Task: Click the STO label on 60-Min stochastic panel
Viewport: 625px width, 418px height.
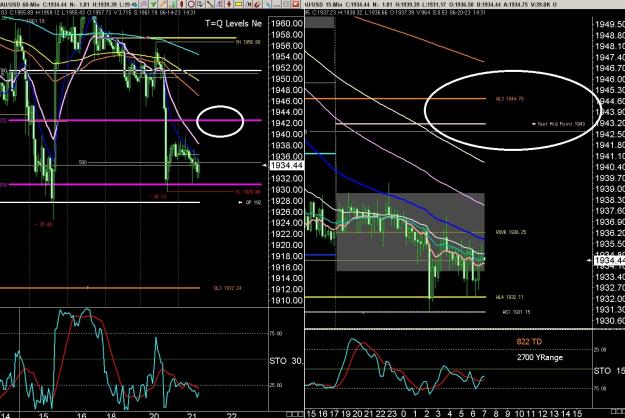Action: pyautogui.click(x=278, y=361)
